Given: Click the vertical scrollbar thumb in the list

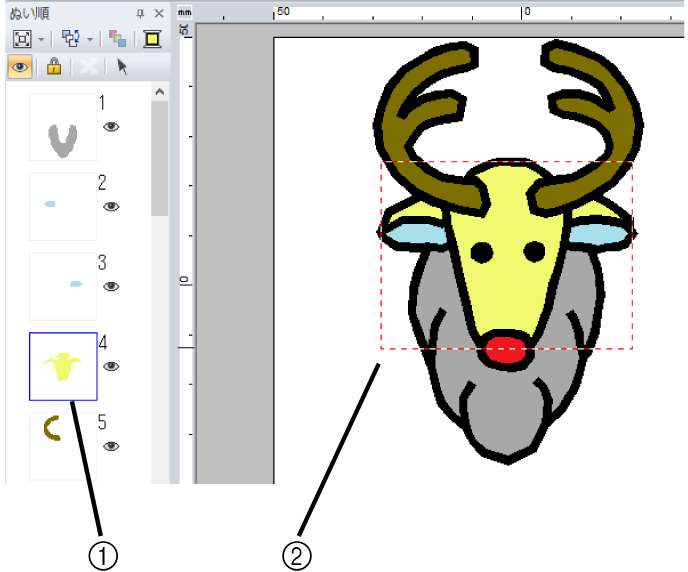Looking at the screenshot, I should (160, 158).
